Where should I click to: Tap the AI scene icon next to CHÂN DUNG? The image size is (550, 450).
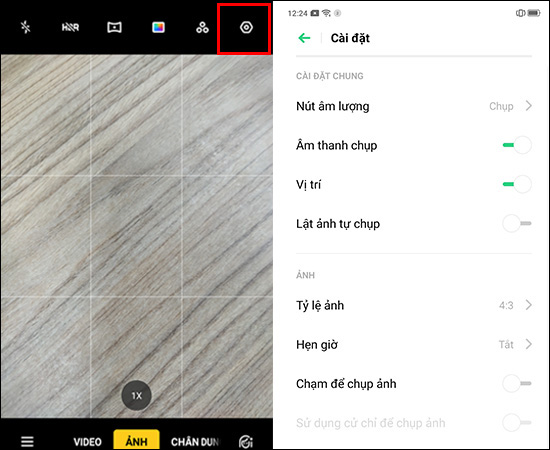(x=246, y=442)
